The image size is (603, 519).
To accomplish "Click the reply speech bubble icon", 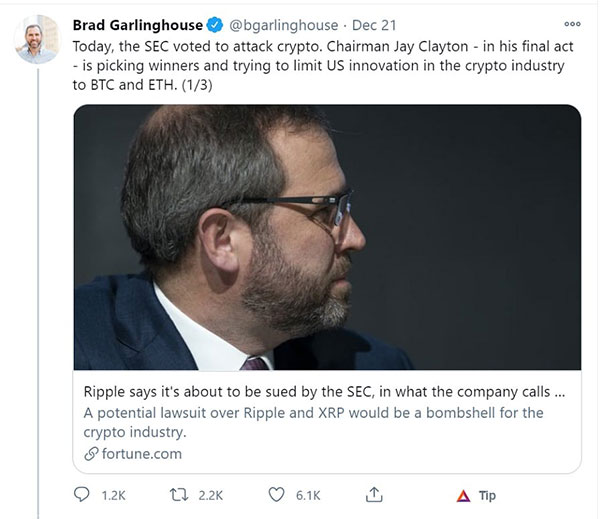I will pos(83,495).
